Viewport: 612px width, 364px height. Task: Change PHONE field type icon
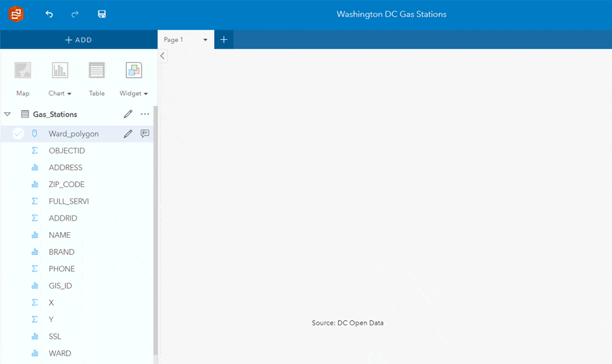click(x=35, y=269)
